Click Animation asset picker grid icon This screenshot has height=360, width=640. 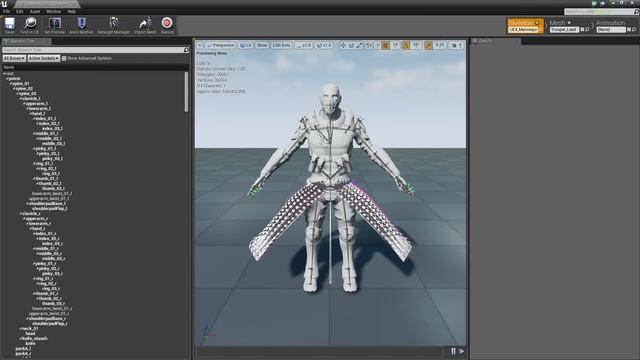coord(629,29)
